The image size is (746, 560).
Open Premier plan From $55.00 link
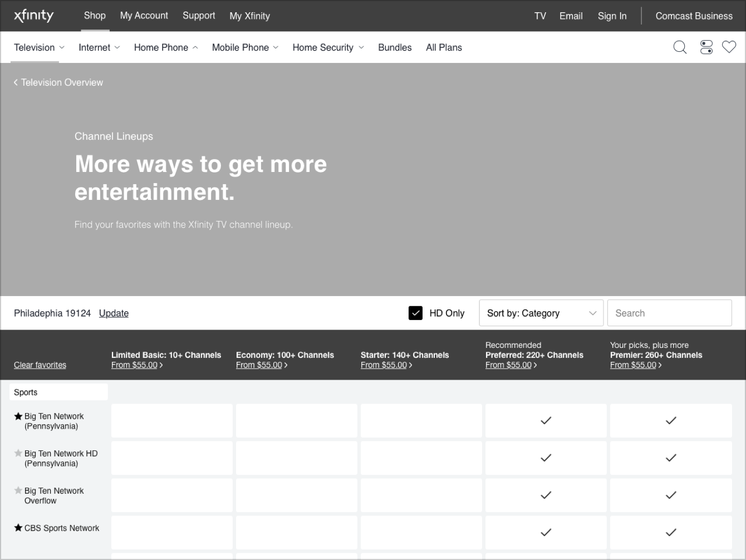click(x=636, y=365)
